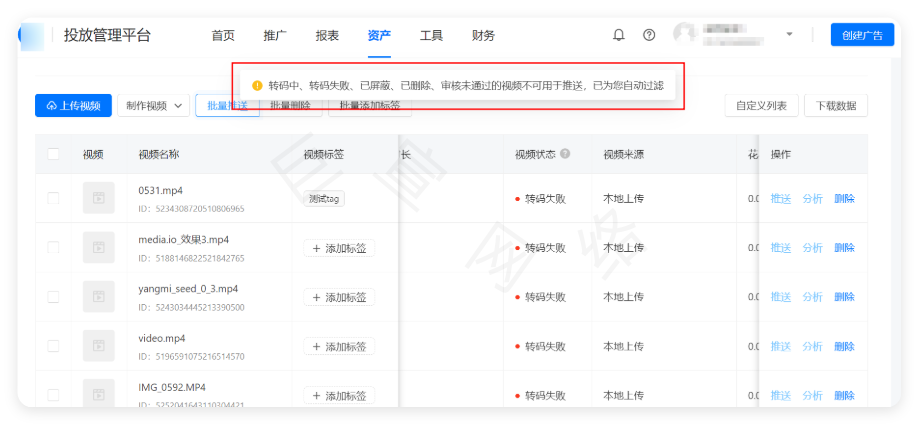Open thumbnail of video.mp4
This screenshot has width=918, height=424.
coord(98,346)
